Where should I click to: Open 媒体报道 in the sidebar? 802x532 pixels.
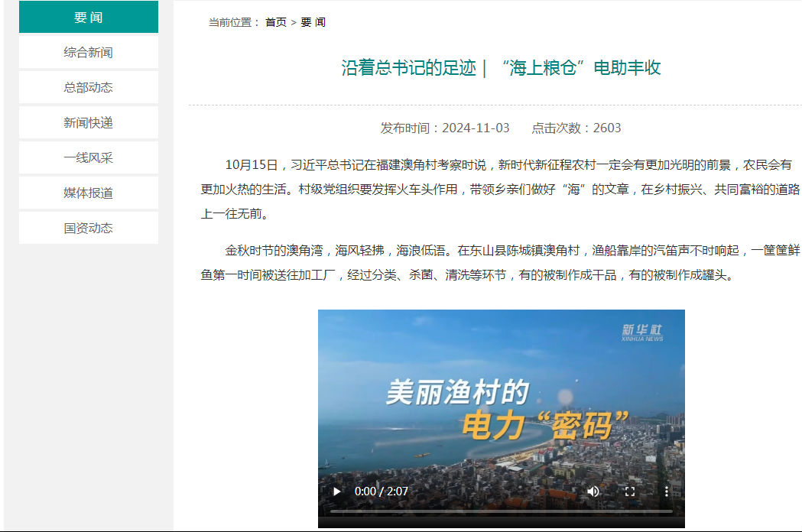click(89, 193)
